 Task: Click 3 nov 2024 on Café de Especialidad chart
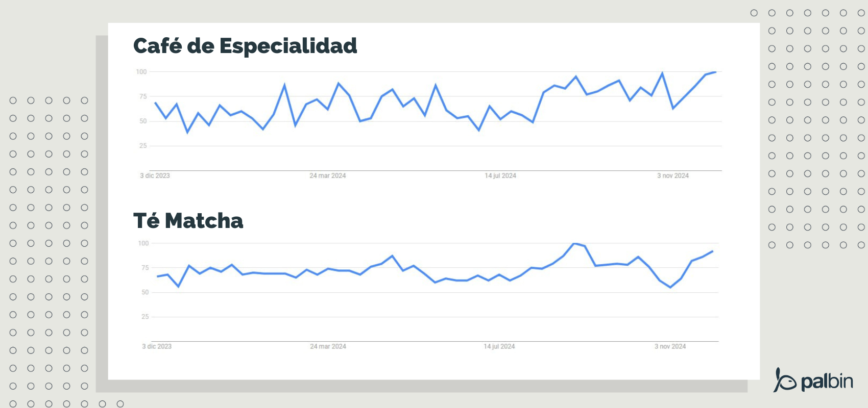(673, 176)
